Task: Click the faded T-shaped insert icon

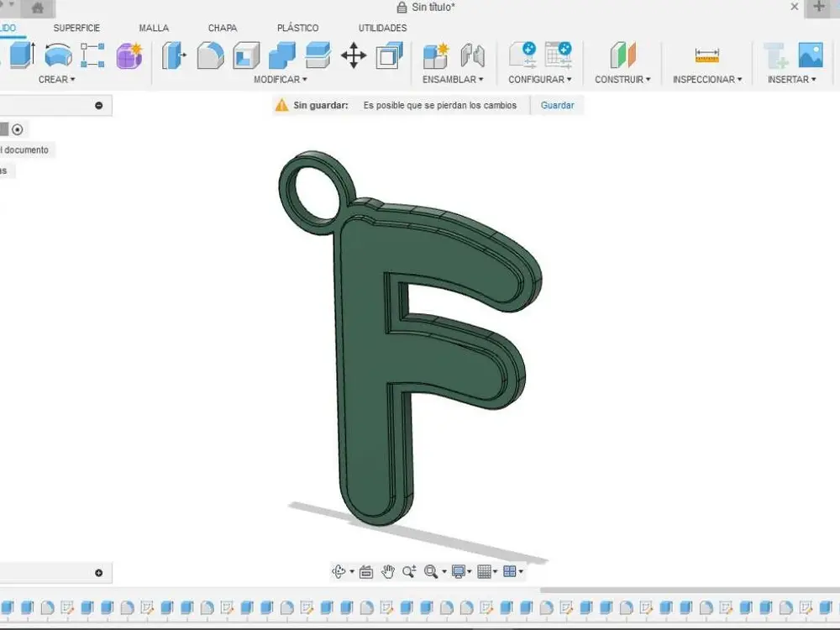Action: tap(775, 55)
